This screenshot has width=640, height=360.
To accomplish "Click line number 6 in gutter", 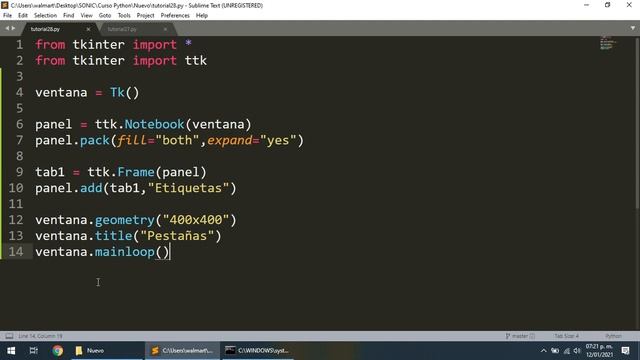I will click(19, 124).
